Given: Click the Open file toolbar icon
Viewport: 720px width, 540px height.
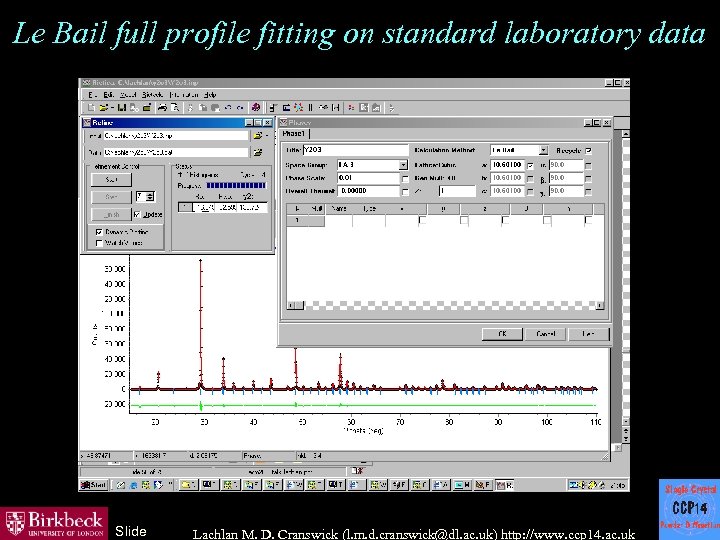Looking at the screenshot, I should point(104,107).
